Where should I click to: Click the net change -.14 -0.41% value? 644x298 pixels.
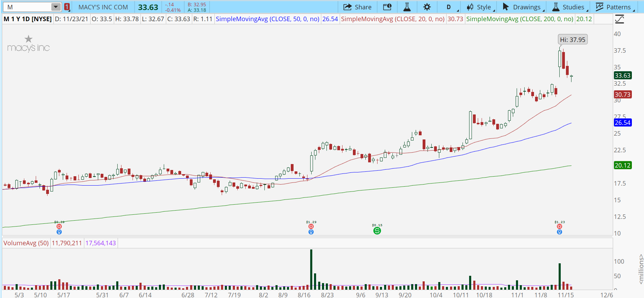[x=173, y=7]
